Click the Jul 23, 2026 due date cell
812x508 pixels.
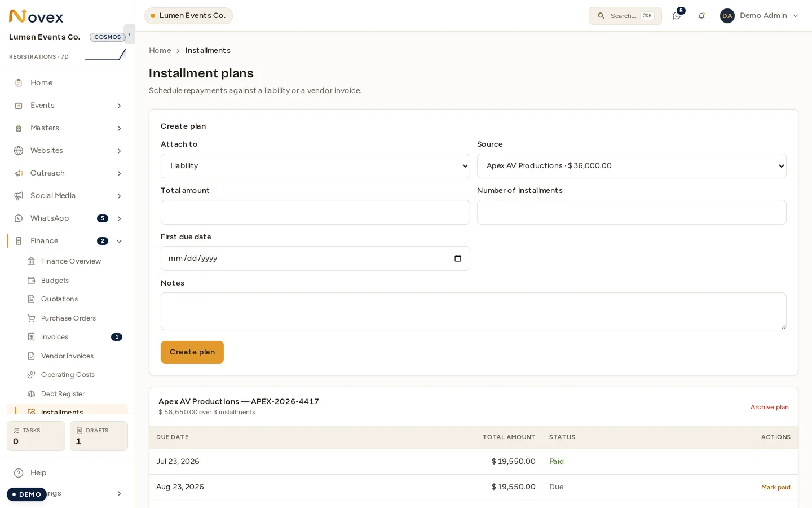tap(178, 462)
